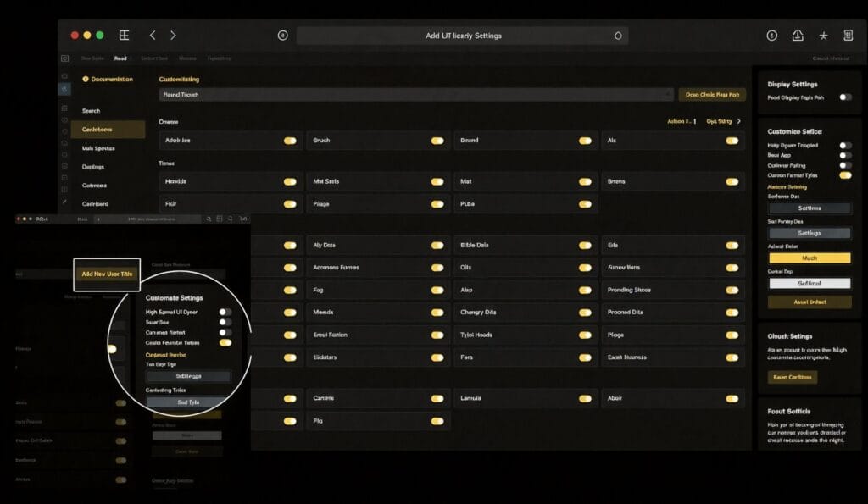The width and height of the screenshot is (868, 504).
Task: Click the forward navigation chevron
Action: click(x=172, y=36)
